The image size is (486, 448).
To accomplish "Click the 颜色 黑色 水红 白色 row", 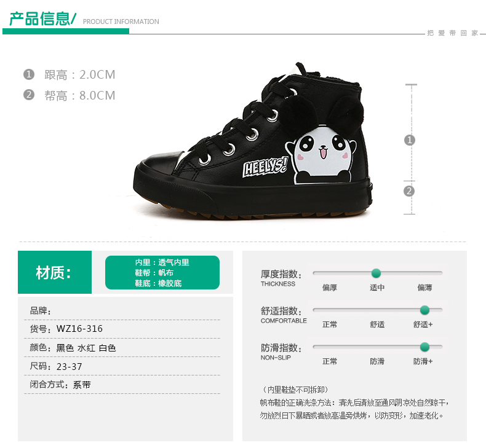I will click(x=122, y=348).
